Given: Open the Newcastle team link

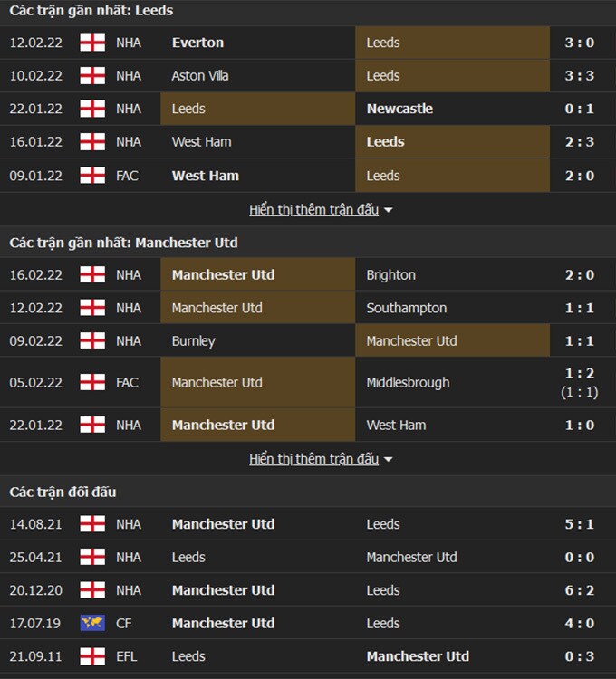Looking at the screenshot, I should [399, 109].
